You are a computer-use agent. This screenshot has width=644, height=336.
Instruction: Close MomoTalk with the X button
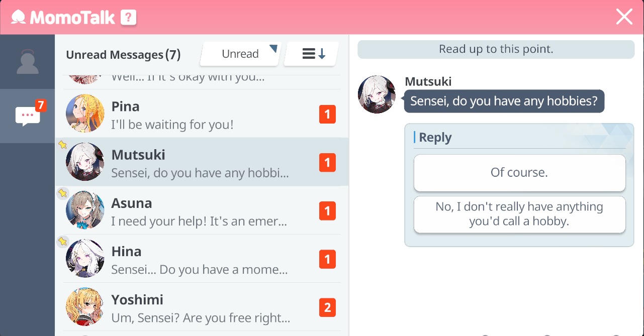624,17
